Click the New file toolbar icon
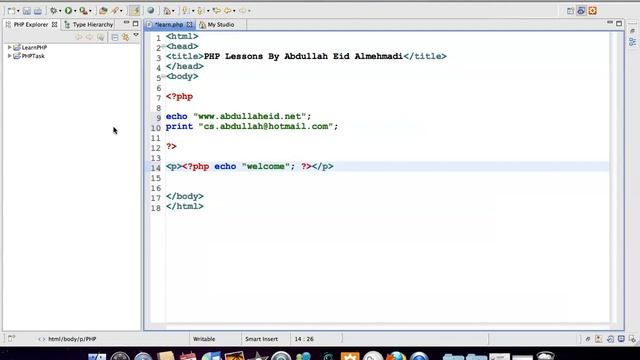 11,11
